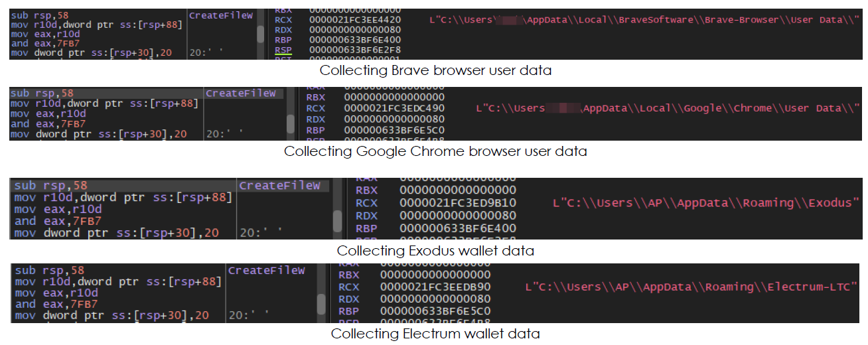This screenshot has width=868, height=345.
Task: Select RDX value 0000000000000080 in Brave panel
Action: [354, 30]
